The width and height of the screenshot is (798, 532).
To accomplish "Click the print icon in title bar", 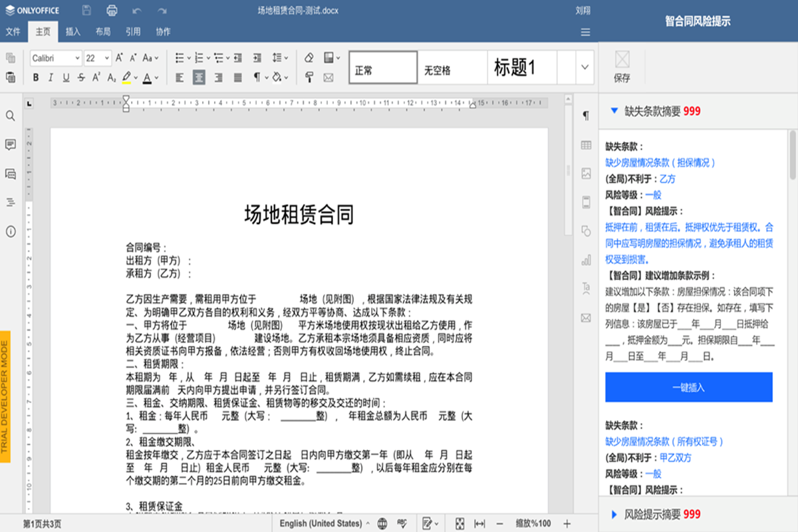I will pyautogui.click(x=112, y=11).
